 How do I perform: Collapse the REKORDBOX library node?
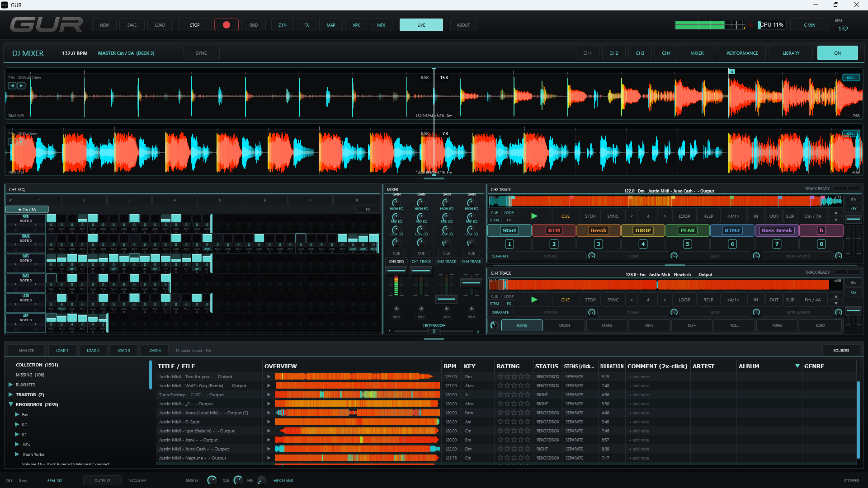11,404
